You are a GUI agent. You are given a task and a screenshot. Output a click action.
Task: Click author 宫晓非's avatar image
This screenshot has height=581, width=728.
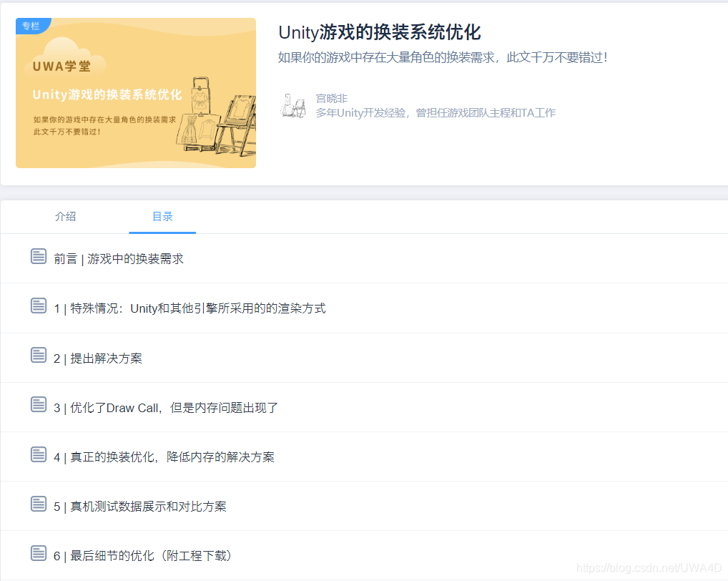pyautogui.click(x=293, y=106)
